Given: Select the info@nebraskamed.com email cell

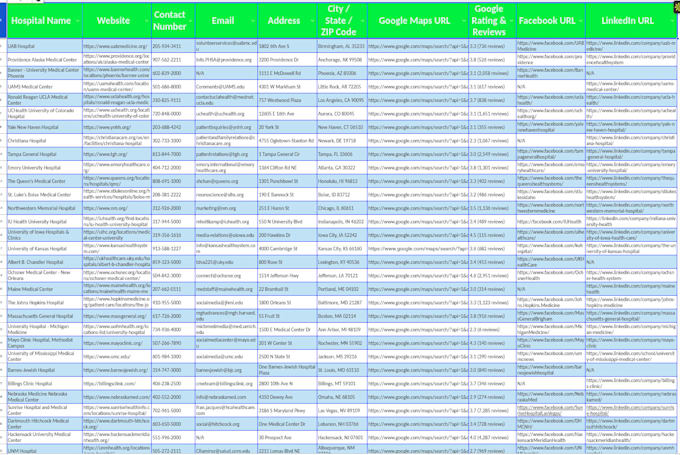Looking at the screenshot, I should point(226,397).
